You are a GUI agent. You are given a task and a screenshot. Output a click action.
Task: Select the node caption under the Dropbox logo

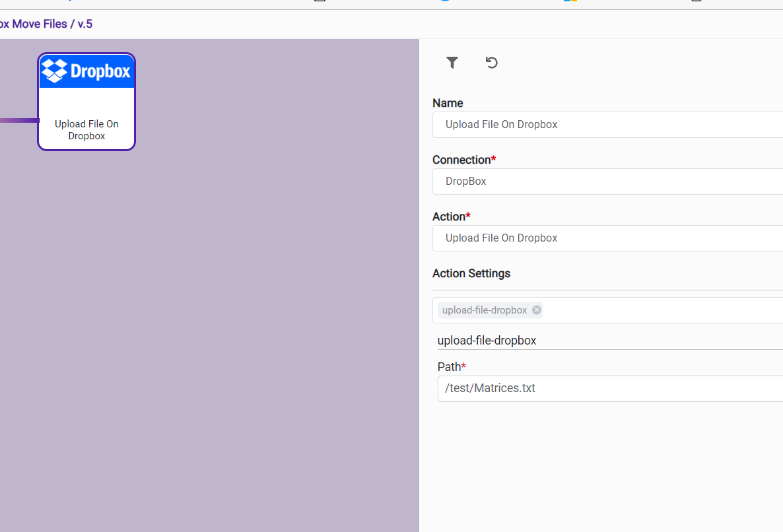pos(86,130)
